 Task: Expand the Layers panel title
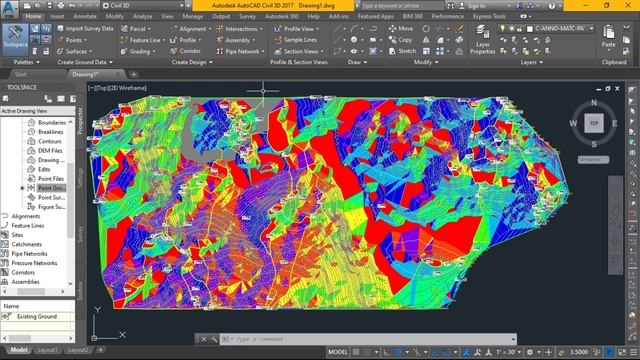(531, 62)
